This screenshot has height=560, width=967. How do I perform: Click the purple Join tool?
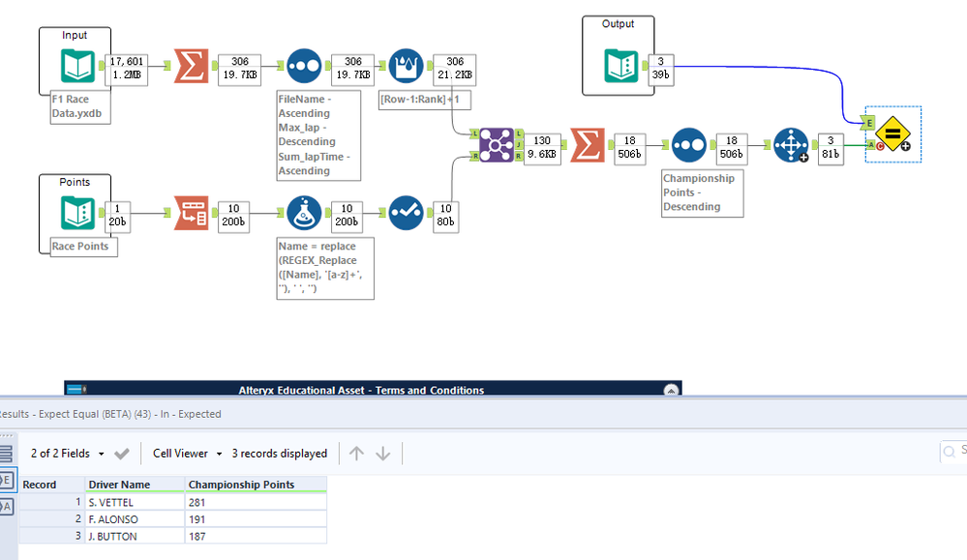click(496, 144)
